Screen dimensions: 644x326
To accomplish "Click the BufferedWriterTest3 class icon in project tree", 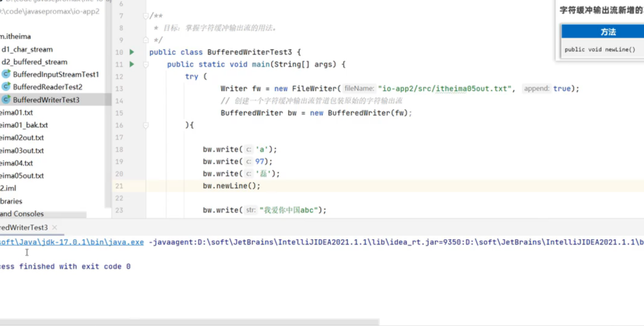I will click(6, 99).
